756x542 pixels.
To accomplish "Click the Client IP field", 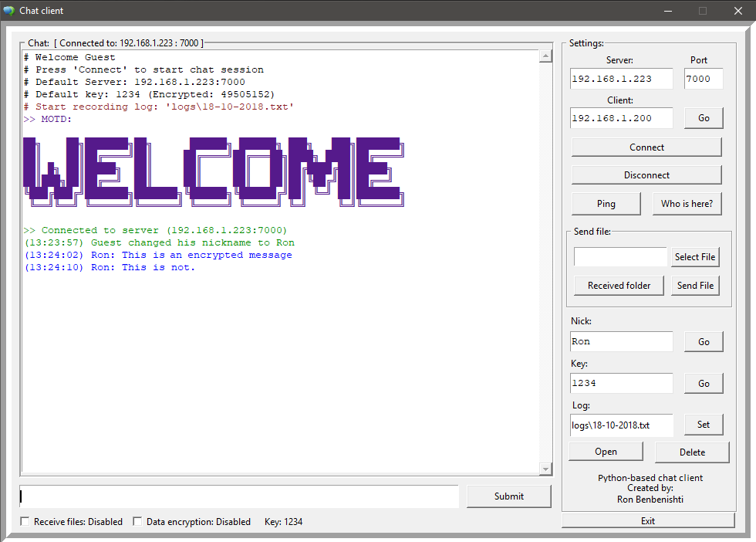I will tap(621, 118).
